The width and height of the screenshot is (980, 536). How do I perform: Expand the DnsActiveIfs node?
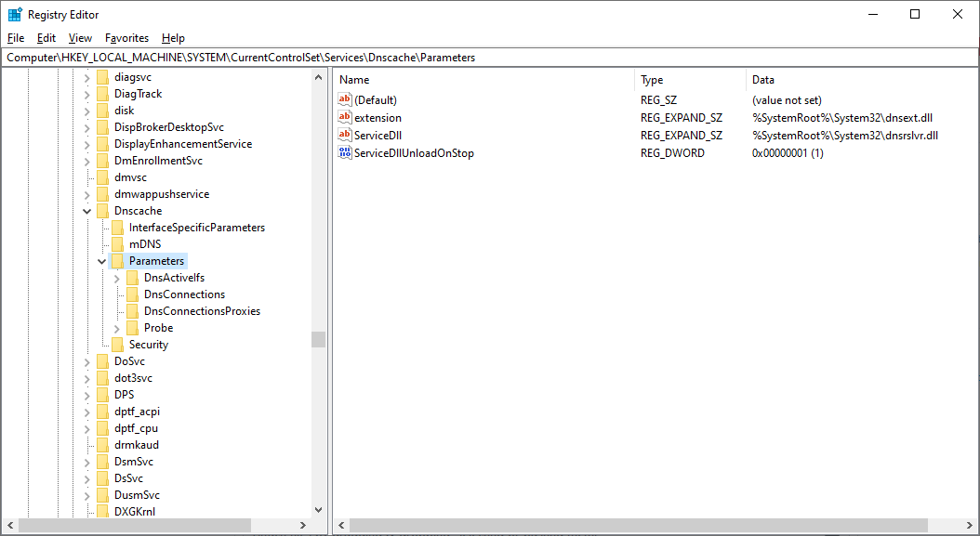coord(117,279)
